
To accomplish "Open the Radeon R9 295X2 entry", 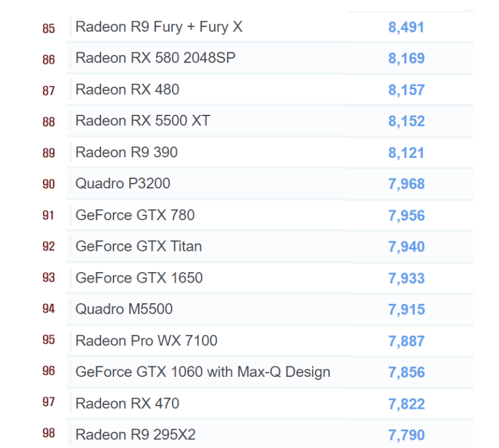I will [135, 435].
